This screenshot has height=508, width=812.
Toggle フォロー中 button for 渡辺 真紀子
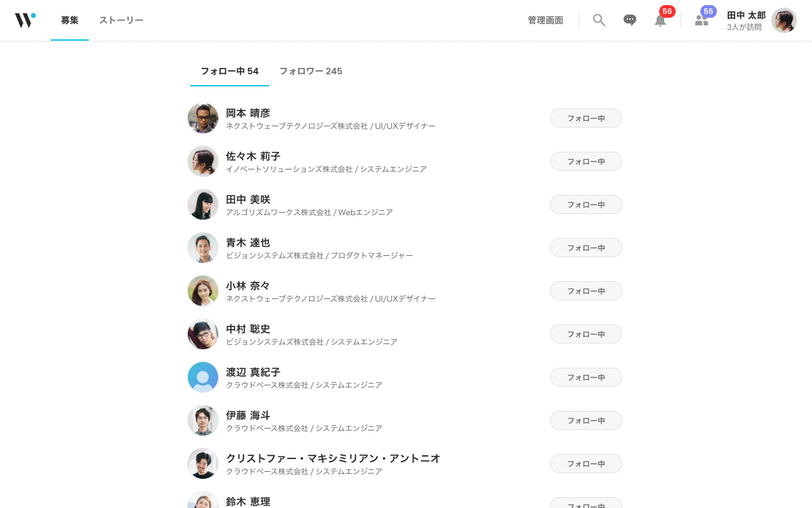tap(586, 377)
